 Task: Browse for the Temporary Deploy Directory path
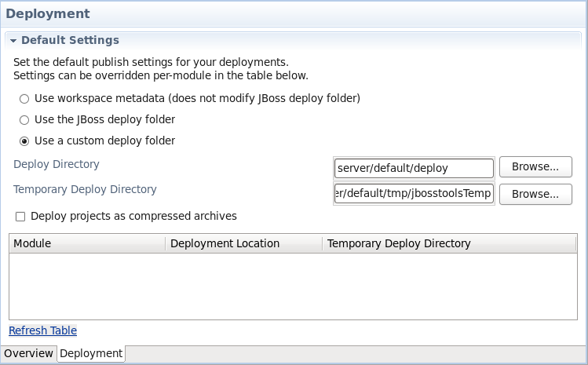point(535,194)
